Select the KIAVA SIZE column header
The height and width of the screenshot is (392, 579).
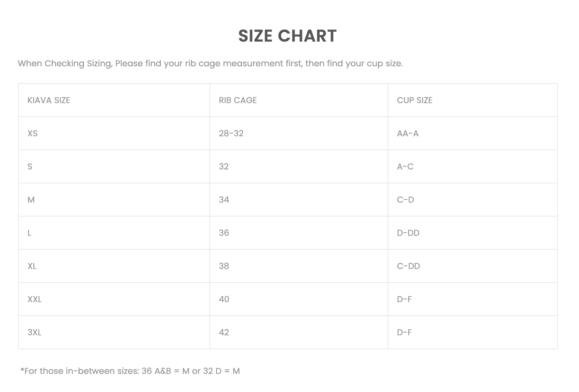click(x=49, y=100)
